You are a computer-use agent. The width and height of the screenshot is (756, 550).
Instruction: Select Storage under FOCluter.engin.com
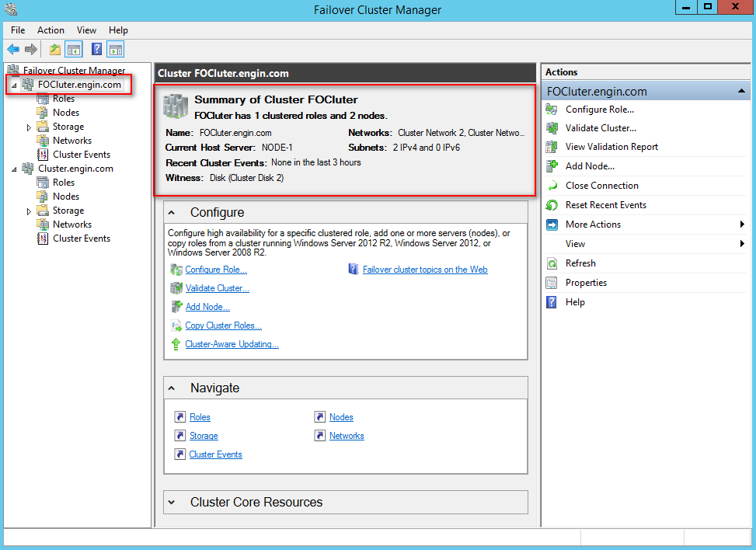[68, 127]
